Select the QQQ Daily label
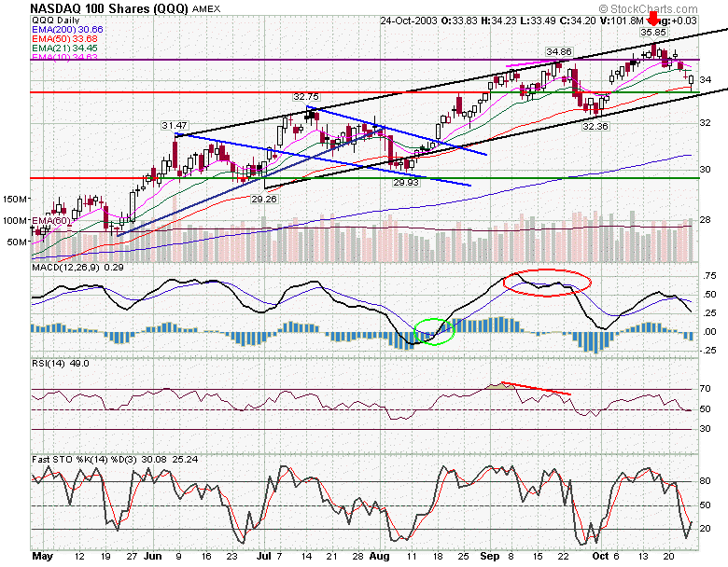 tap(56, 21)
